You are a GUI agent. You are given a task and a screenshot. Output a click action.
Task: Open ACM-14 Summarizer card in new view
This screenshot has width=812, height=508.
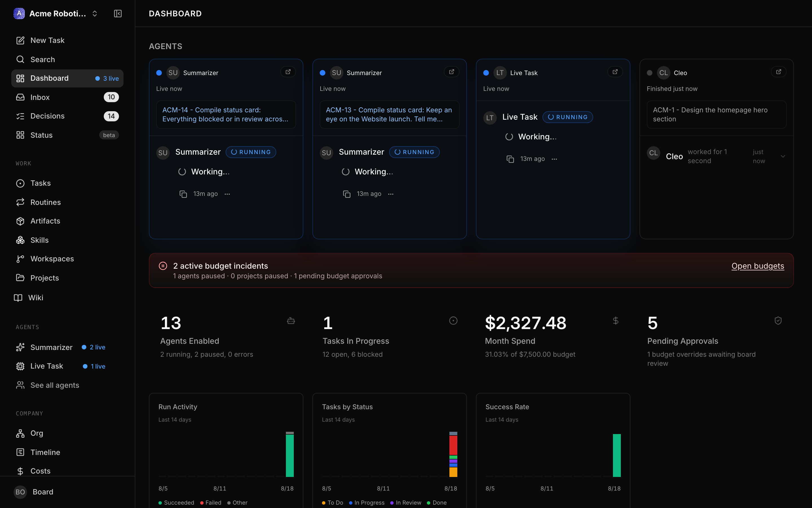(288, 72)
